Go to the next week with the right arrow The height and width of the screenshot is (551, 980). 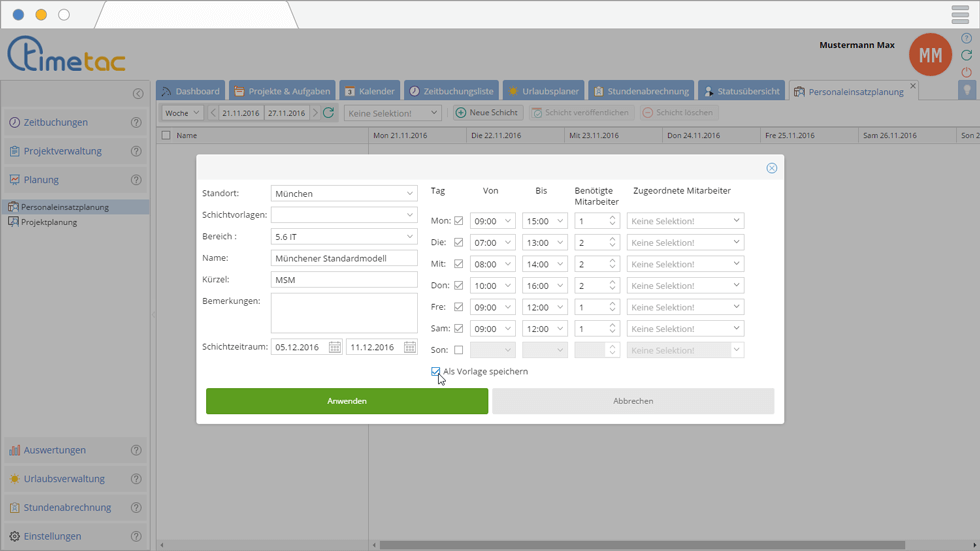tap(315, 113)
